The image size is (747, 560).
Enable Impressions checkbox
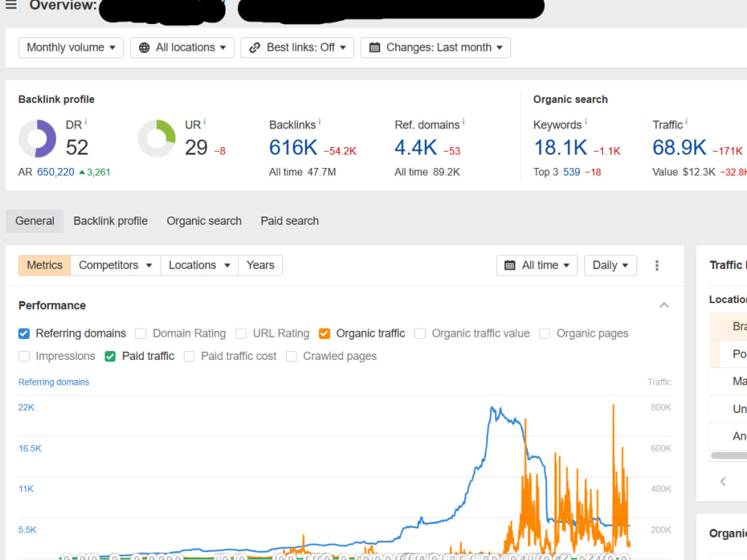click(24, 356)
